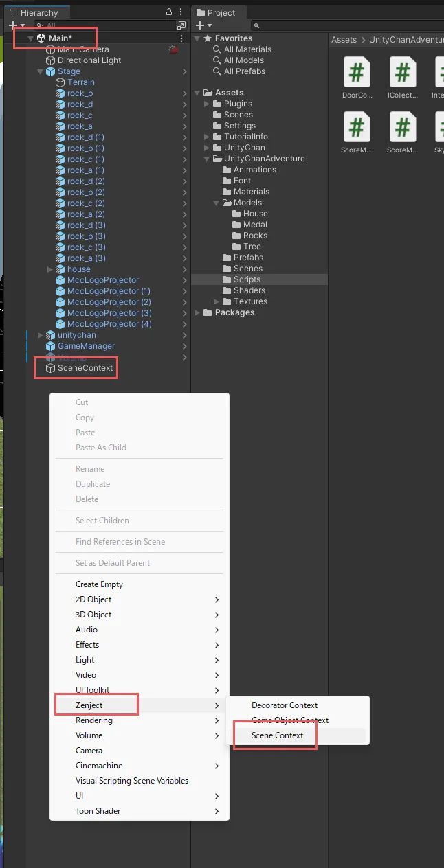Click the Hierarchy panel lock icon

pos(169,12)
